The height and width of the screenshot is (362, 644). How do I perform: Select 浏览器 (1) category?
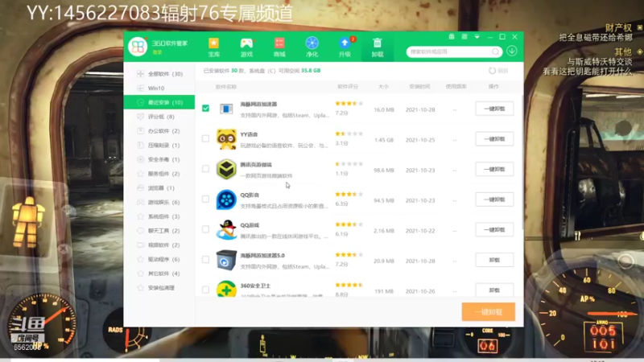(x=159, y=188)
